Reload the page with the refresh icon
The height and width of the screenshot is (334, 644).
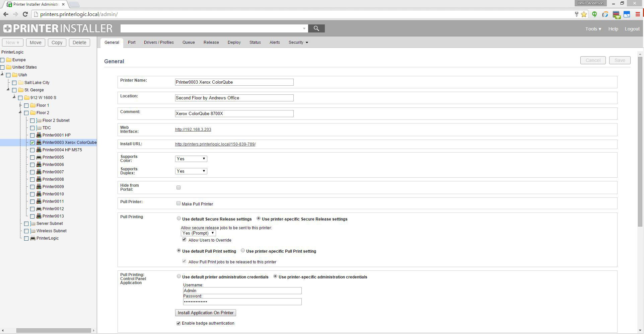tap(25, 14)
